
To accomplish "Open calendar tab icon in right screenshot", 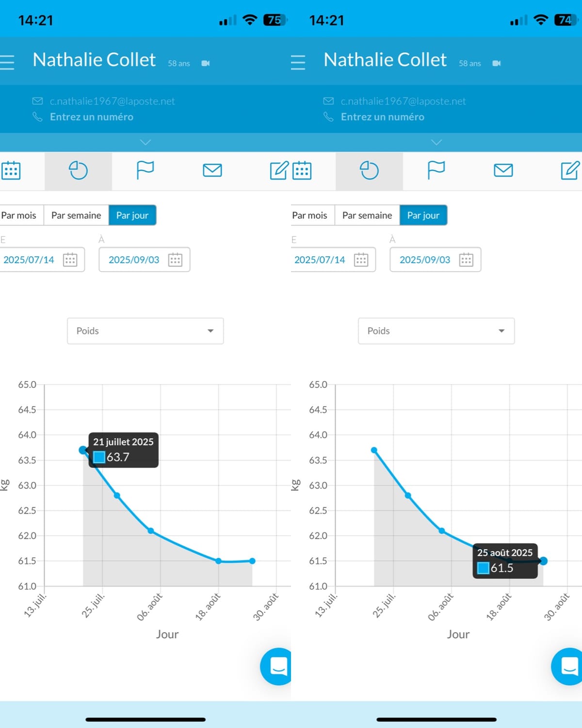I will point(302,170).
